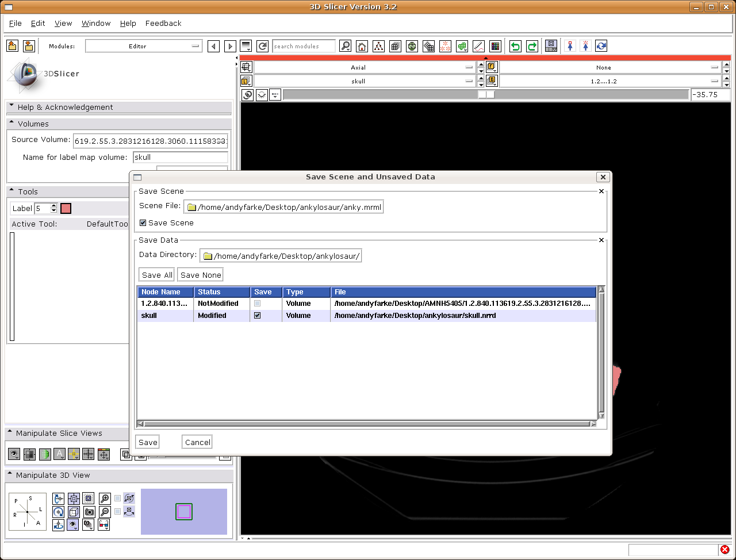This screenshot has width=736, height=560.
Task: Click the eye visibility icon in 3D View
Action: click(72, 524)
